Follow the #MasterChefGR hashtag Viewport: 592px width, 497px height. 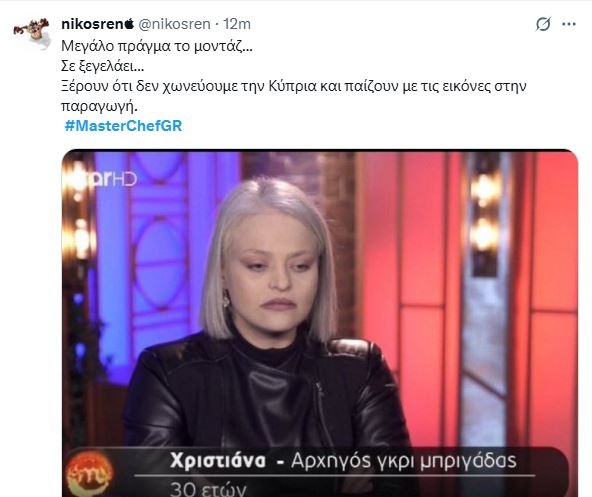pos(123,125)
